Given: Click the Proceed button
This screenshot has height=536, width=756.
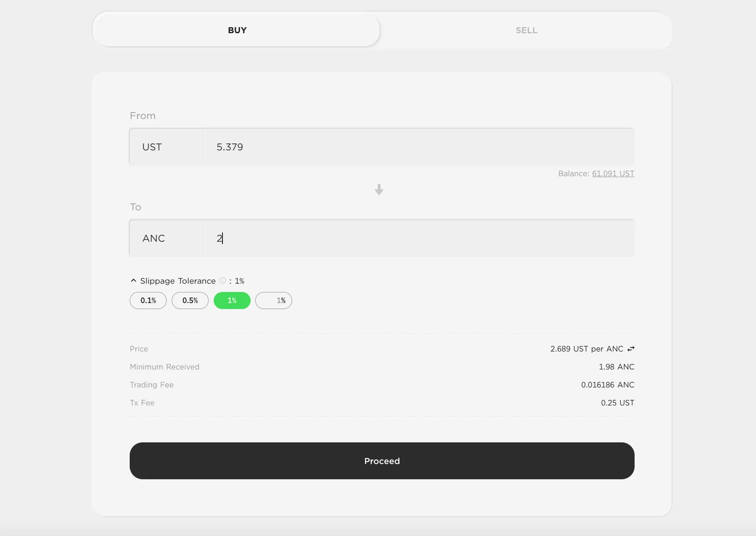Looking at the screenshot, I should (382, 461).
